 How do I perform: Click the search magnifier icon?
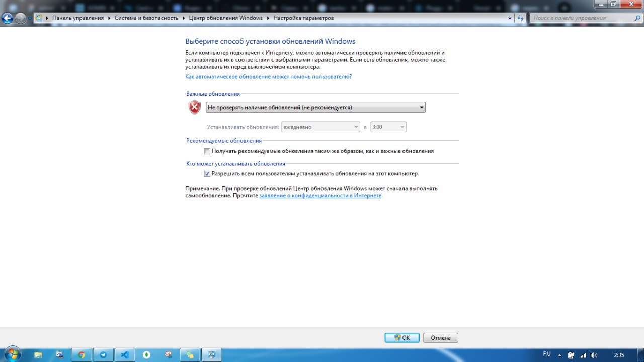point(637,18)
